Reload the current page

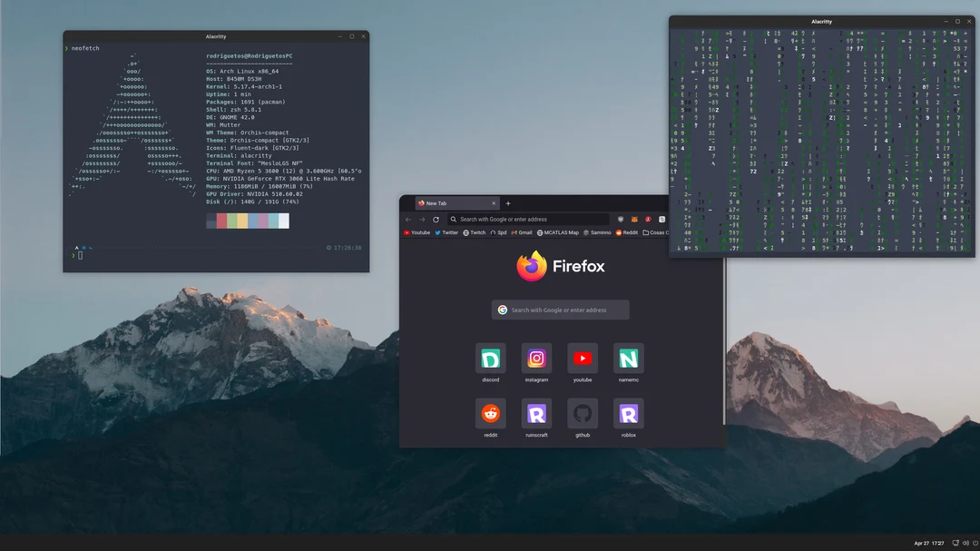[436, 220]
